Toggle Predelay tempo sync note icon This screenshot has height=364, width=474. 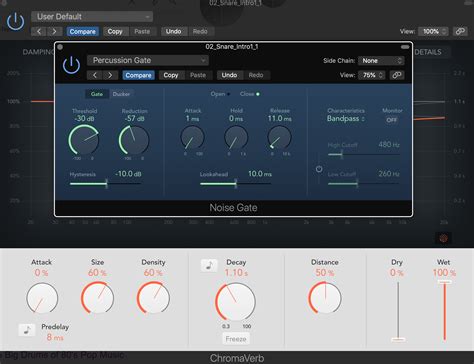coord(27,330)
